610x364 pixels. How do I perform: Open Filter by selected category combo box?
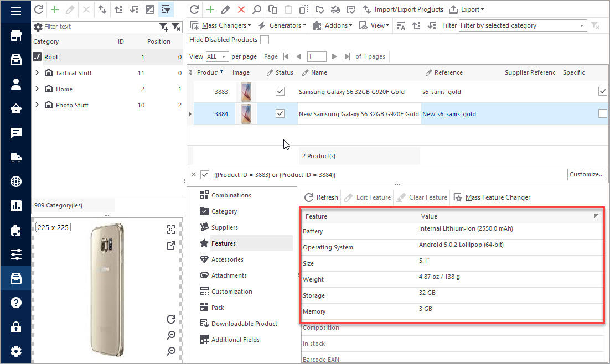click(523, 25)
